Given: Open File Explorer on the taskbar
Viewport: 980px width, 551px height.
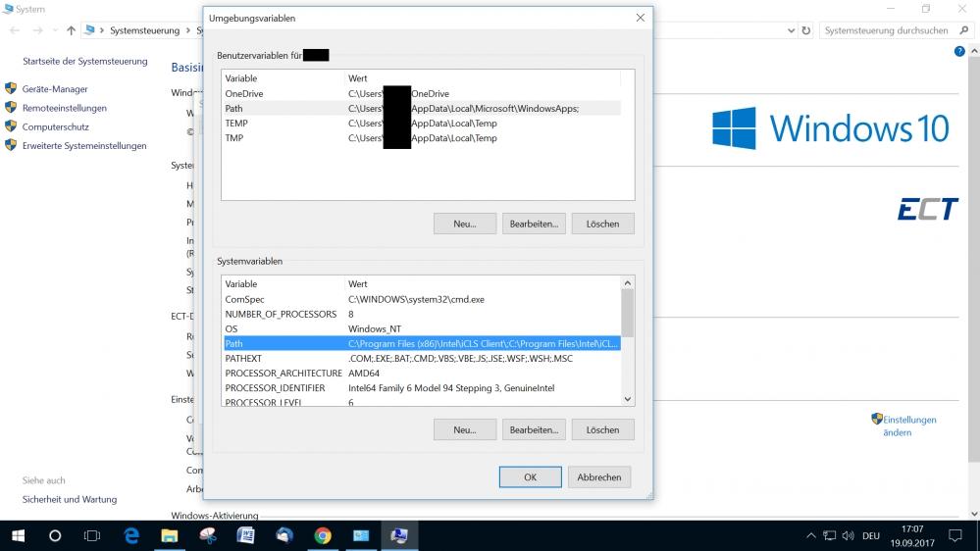Looking at the screenshot, I should [169, 535].
